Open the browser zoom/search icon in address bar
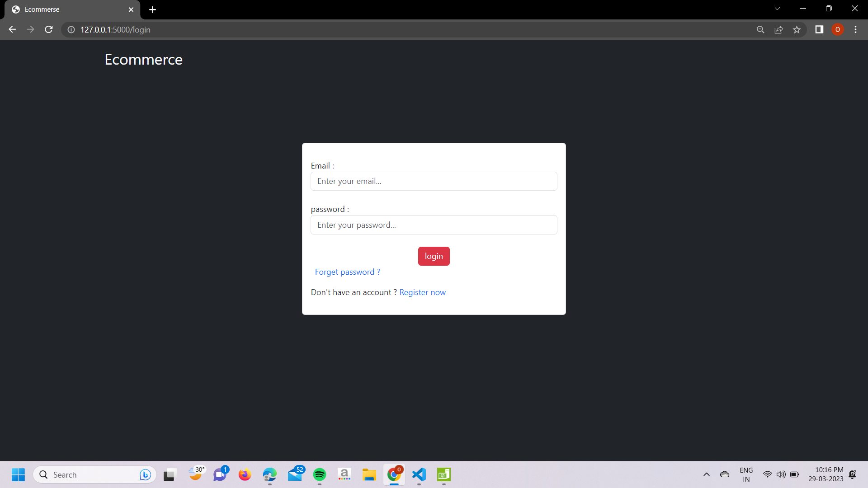 click(760, 29)
